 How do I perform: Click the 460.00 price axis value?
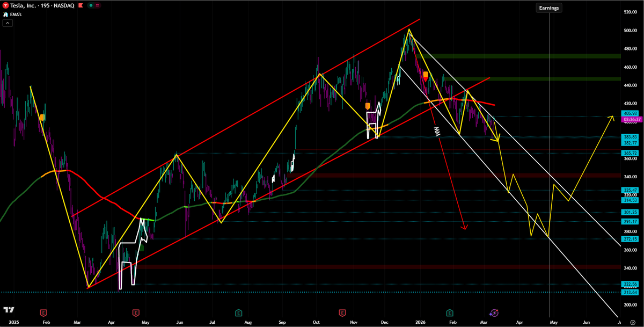click(x=630, y=67)
